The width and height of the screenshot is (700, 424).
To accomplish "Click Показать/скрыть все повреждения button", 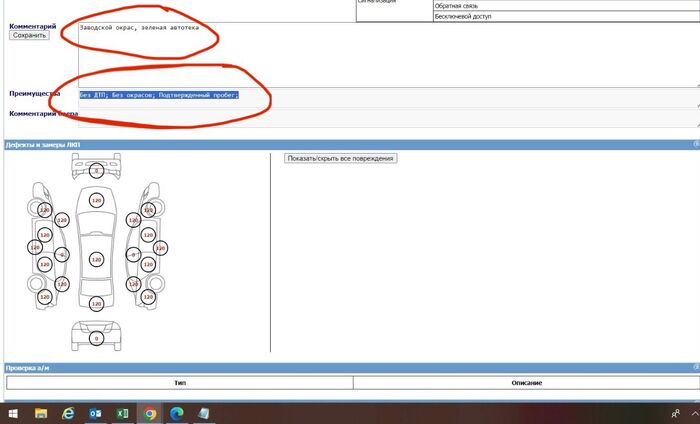I will [x=340, y=158].
